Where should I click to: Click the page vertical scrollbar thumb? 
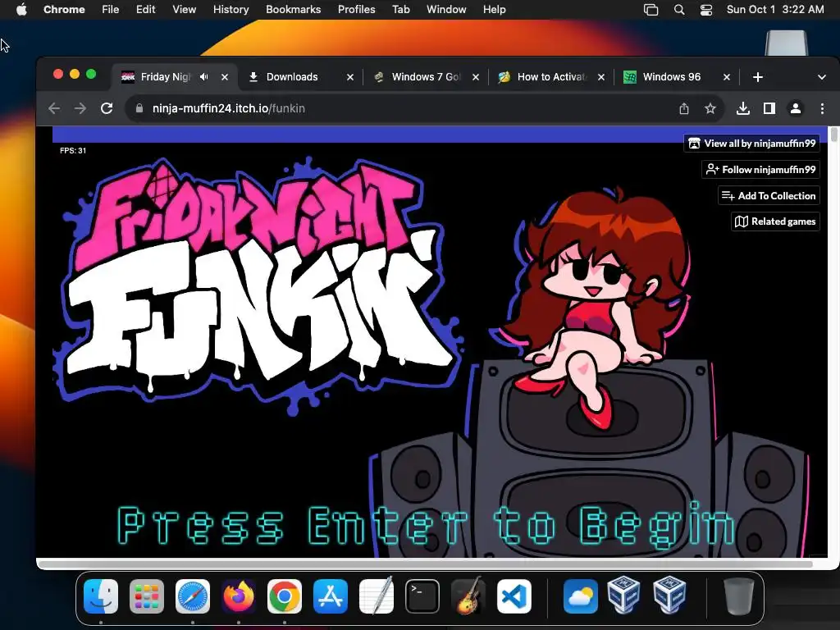[x=833, y=135]
